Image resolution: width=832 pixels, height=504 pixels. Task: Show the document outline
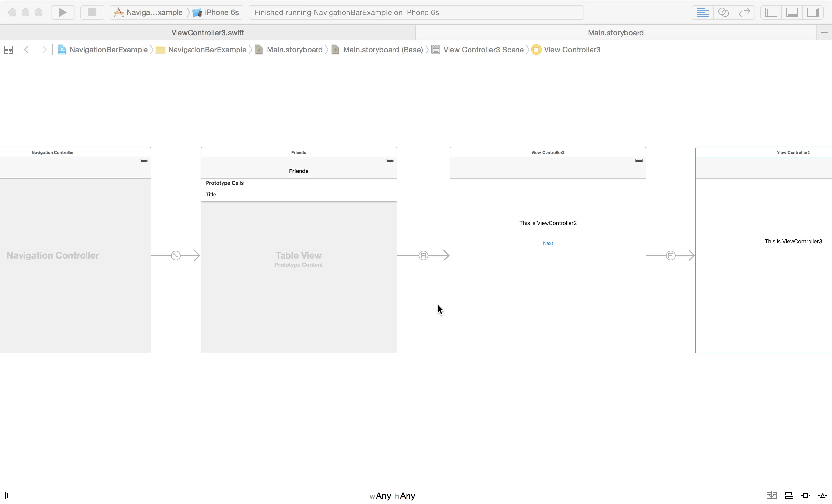point(10,496)
